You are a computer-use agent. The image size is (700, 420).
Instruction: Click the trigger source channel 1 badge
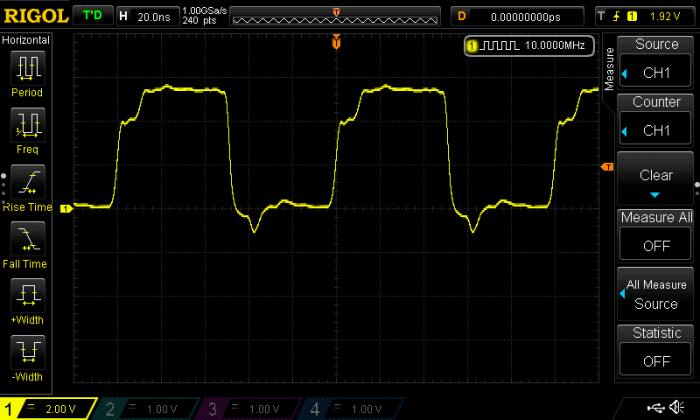point(632,17)
